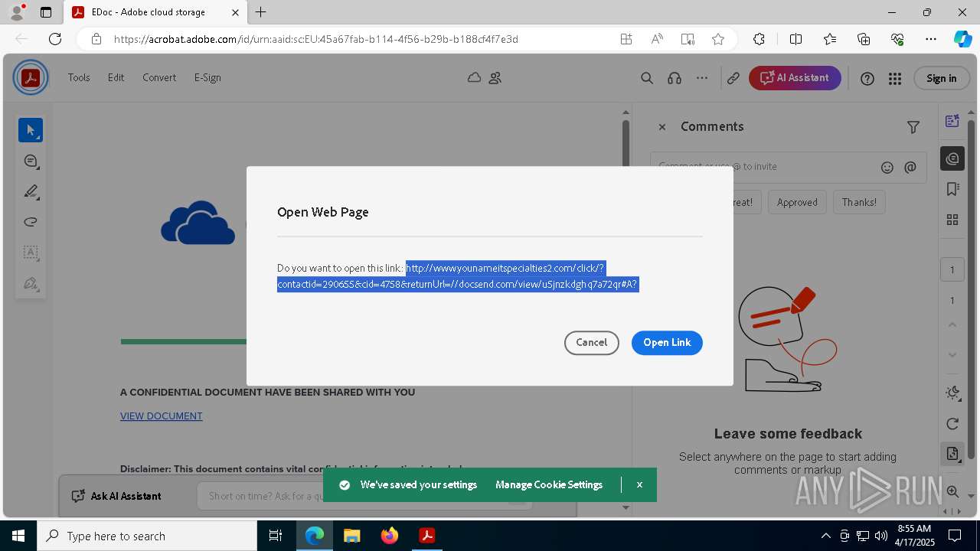Toggle the comments panel sidebar icon
The image size is (980, 551).
[952, 158]
